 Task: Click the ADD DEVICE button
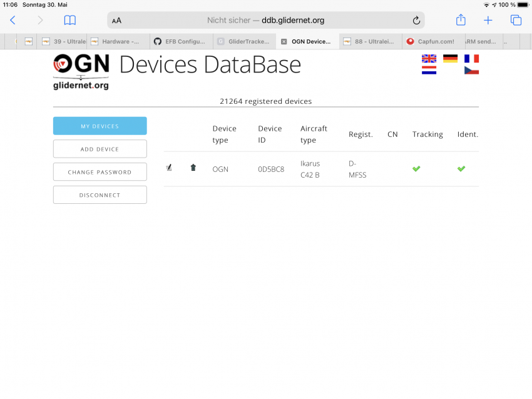coord(100,149)
